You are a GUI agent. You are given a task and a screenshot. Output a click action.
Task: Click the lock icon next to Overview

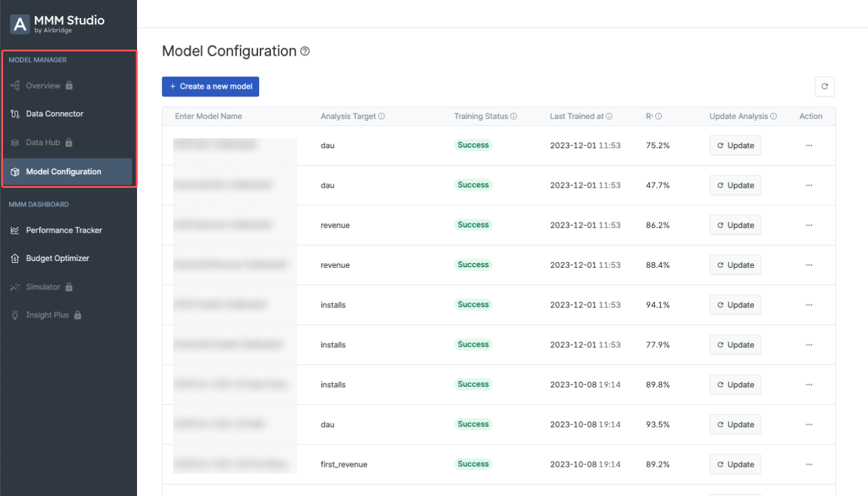tap(69, 86)
